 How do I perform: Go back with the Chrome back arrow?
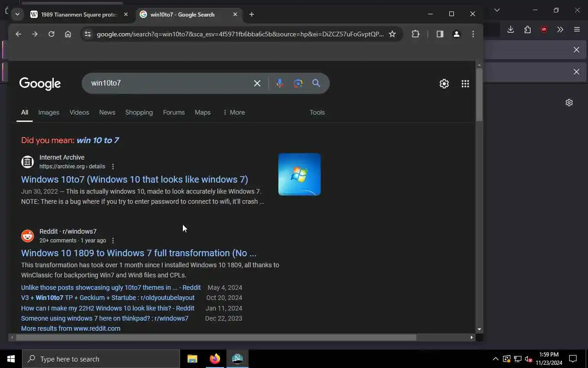pyautogui.click(x=18, y=34)
